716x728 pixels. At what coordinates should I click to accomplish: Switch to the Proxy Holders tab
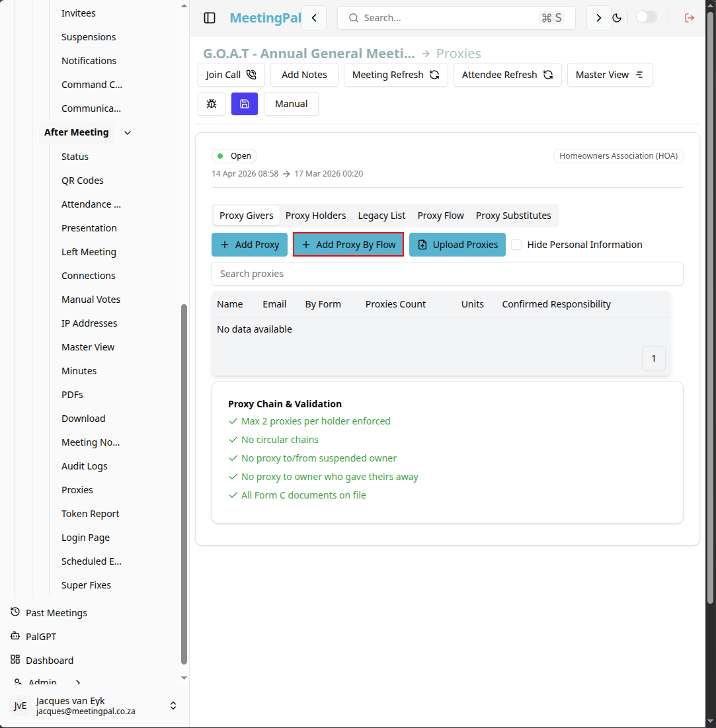[x=316, y=216]
